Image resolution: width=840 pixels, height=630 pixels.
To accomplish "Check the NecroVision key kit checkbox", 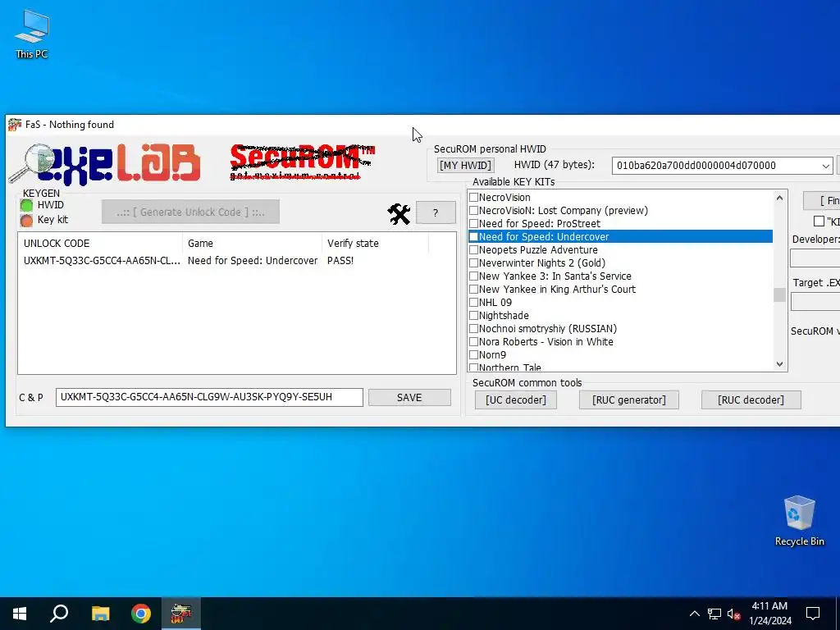I will tap(473, 197).
